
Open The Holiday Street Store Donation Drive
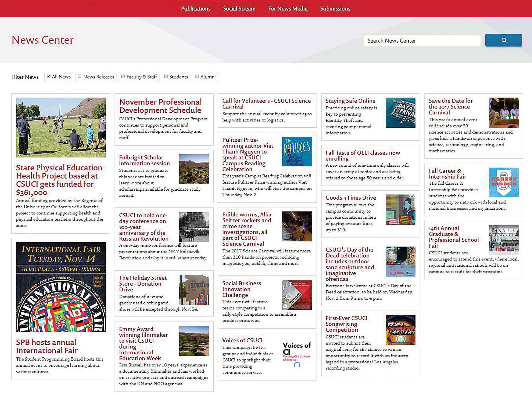coord(143,284)
